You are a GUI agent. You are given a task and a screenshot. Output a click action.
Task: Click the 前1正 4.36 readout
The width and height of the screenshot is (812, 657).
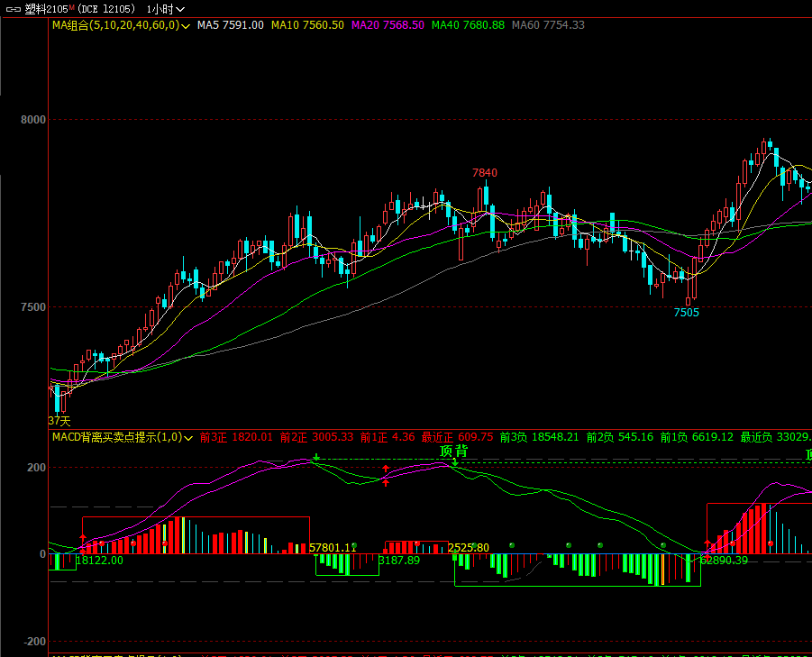(388, 437)
